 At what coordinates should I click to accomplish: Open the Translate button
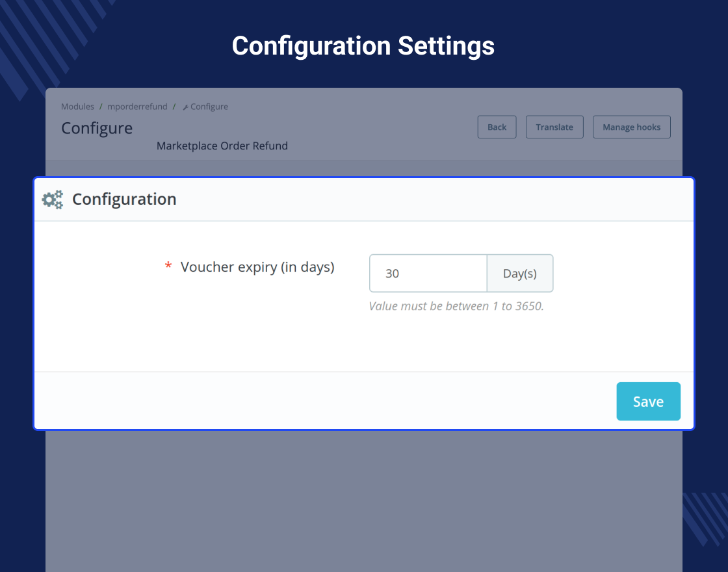tap(554, 127)
